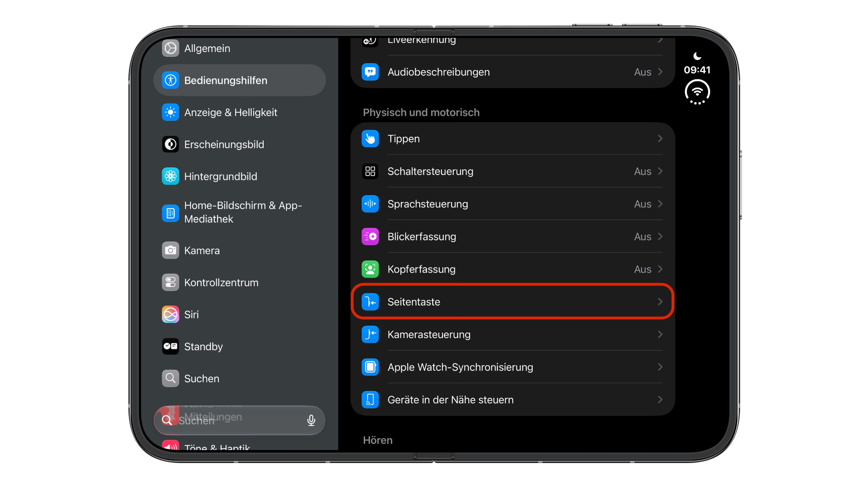868x488 pixels.
Task: Open Geräte in der Nähe steuern
Action: tap(512, 399)
